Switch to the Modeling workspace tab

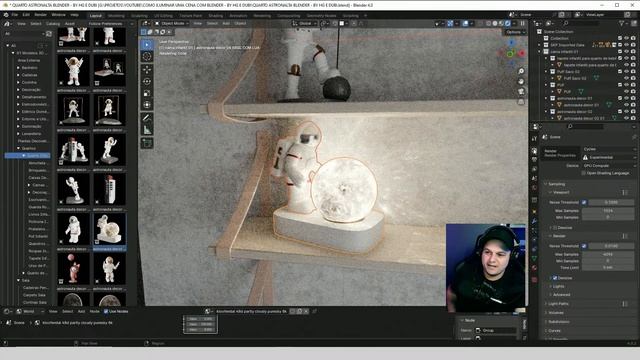click(x=116, y=16)
